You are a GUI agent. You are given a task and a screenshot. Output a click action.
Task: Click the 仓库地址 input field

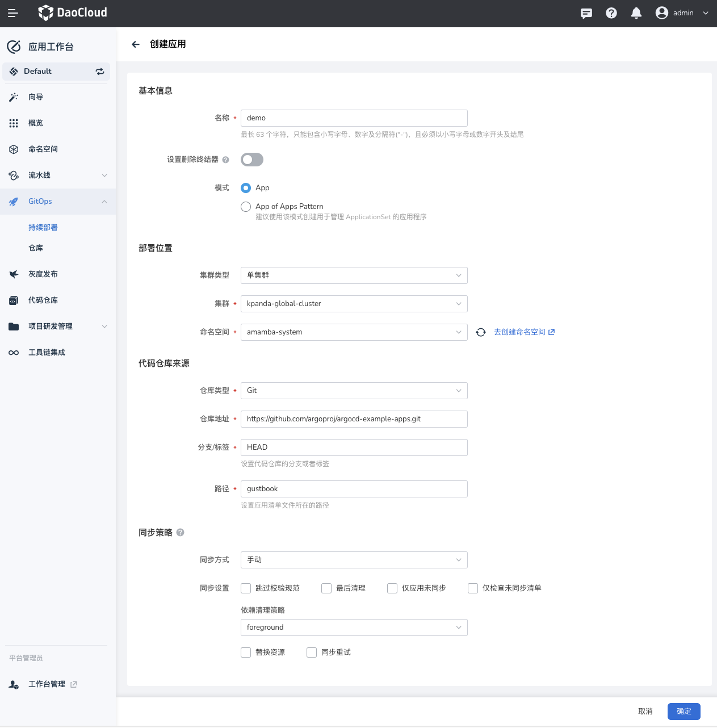[x=354, y=419]
